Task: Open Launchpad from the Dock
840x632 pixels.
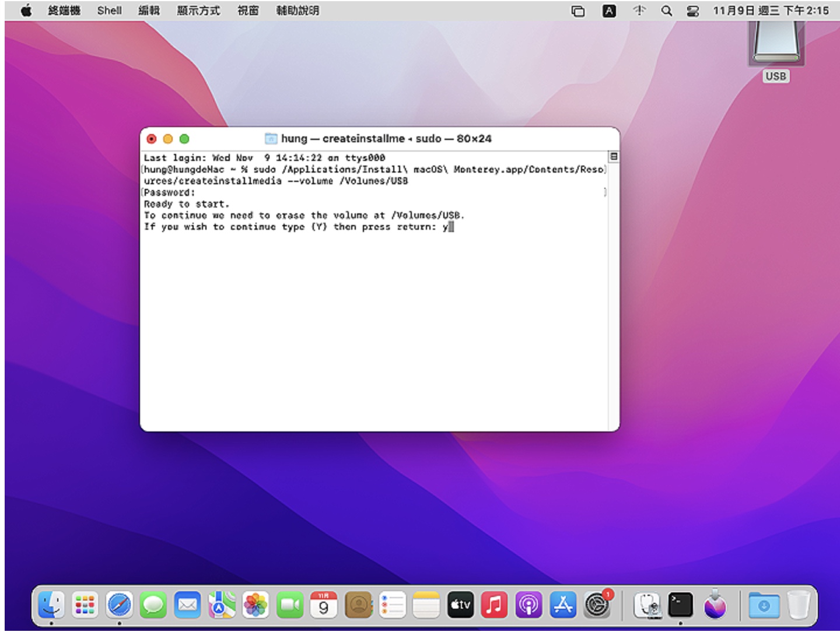Action: 85,605
